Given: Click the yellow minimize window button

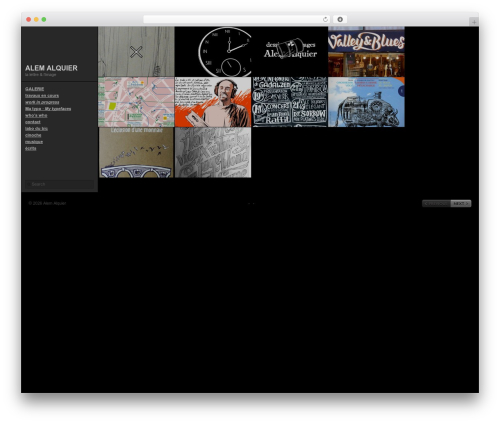Looking at the screenshot, I should tap(36, 19).
